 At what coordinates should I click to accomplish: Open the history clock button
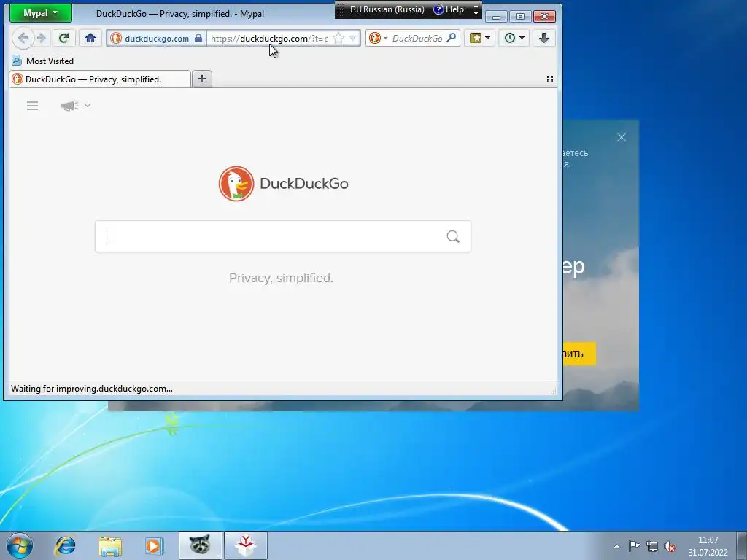click(x=510, y=38)
